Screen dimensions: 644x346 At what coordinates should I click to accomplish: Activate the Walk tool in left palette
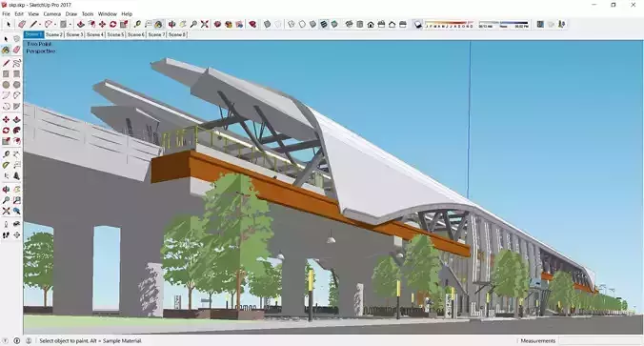point(6,235)
